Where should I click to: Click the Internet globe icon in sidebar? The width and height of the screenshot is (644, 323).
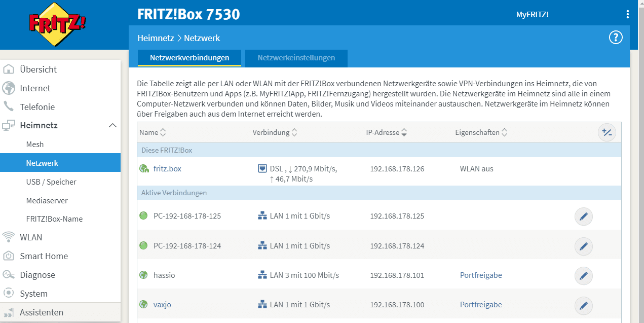(x=9, y=88)
